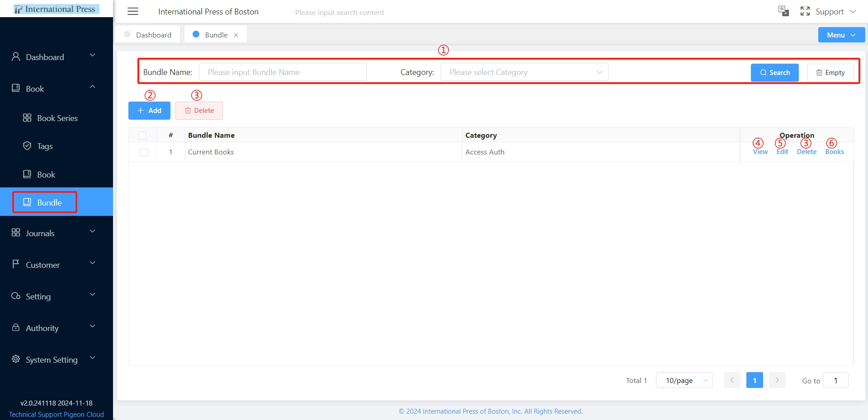The image size is (868, 420).
Task: Click the Journals grid icon
Action: coord(16,233)
